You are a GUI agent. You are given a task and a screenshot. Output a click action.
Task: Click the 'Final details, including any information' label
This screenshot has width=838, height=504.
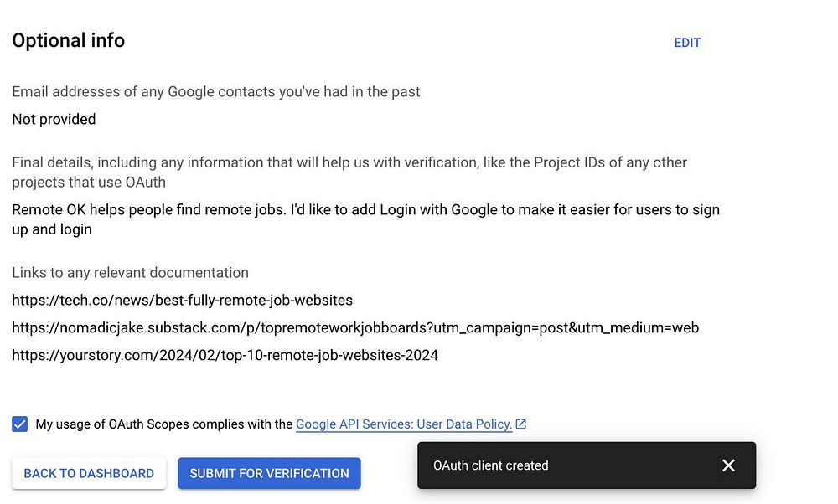tap(349, 162)
